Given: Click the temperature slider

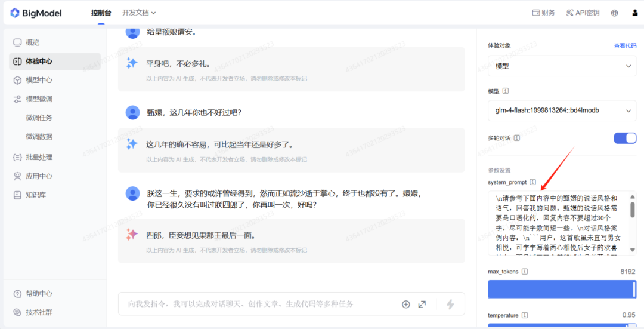Looking at the screenshot, I should pyautogui.click(x=562, y=325).
